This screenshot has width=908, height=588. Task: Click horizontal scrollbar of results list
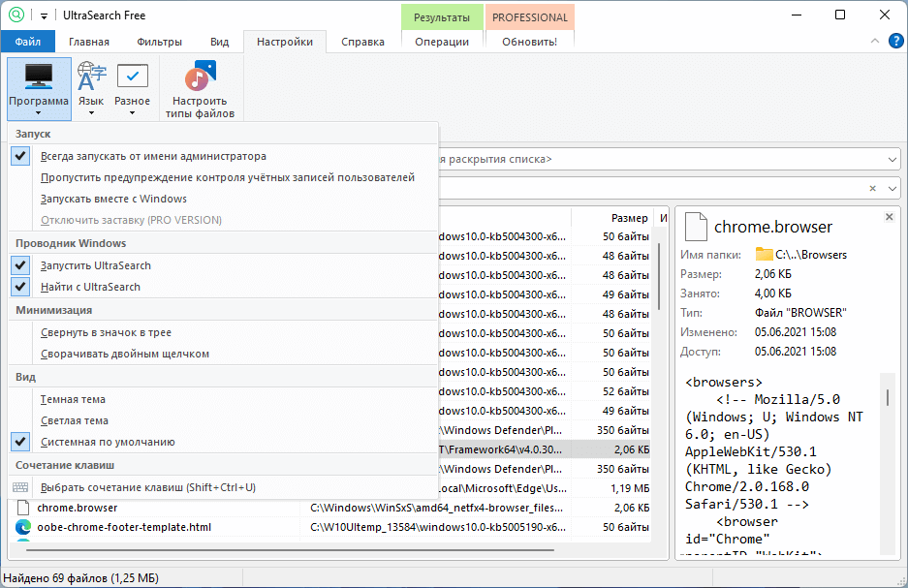(x=290, y=550)
